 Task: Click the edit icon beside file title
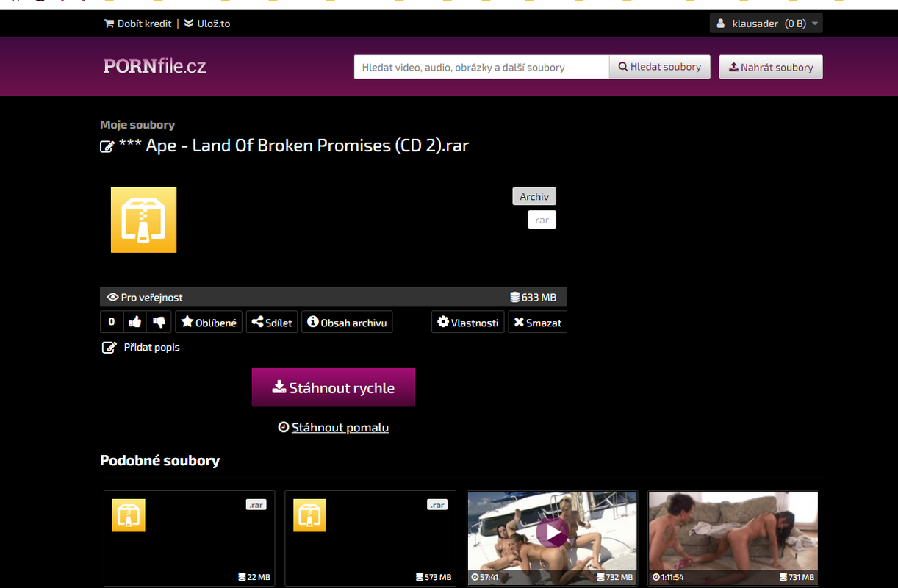pos(107,146)
